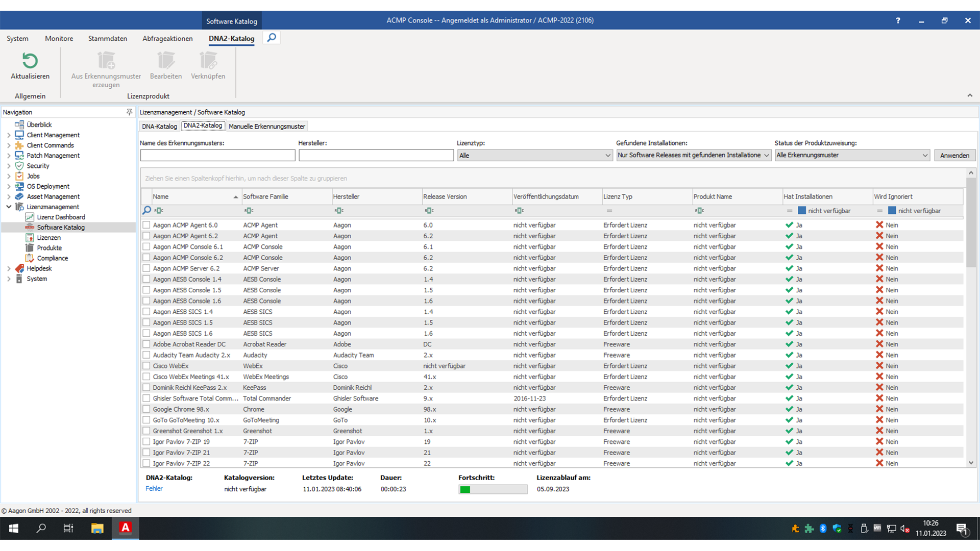Viewport: 980px width, 551px height.
Task: Click the Name des Erkennungsmusters field
Action: (x=217, y=156)
